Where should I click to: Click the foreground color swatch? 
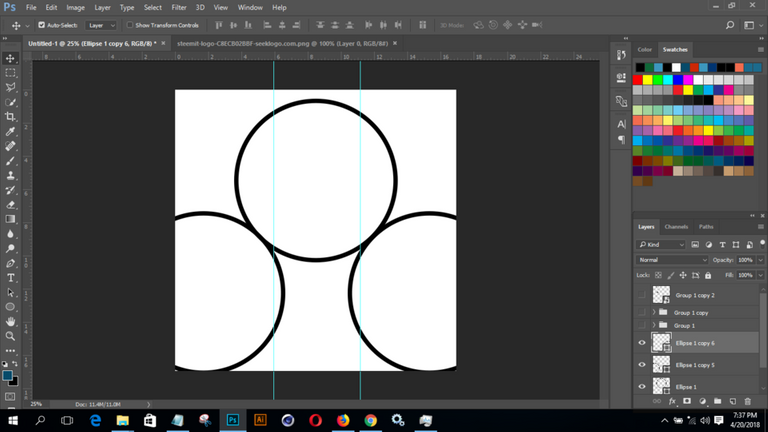(x=7, y=376)
